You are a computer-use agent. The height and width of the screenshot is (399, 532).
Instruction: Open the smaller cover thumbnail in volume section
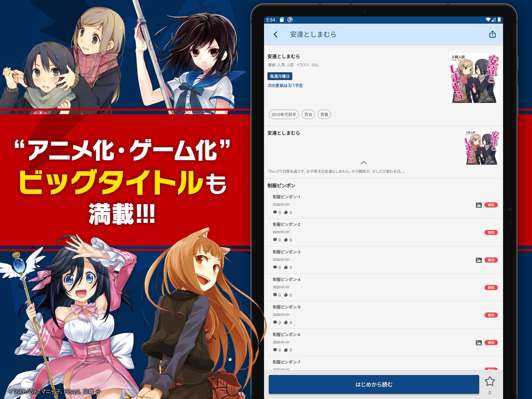coord(481,147)
